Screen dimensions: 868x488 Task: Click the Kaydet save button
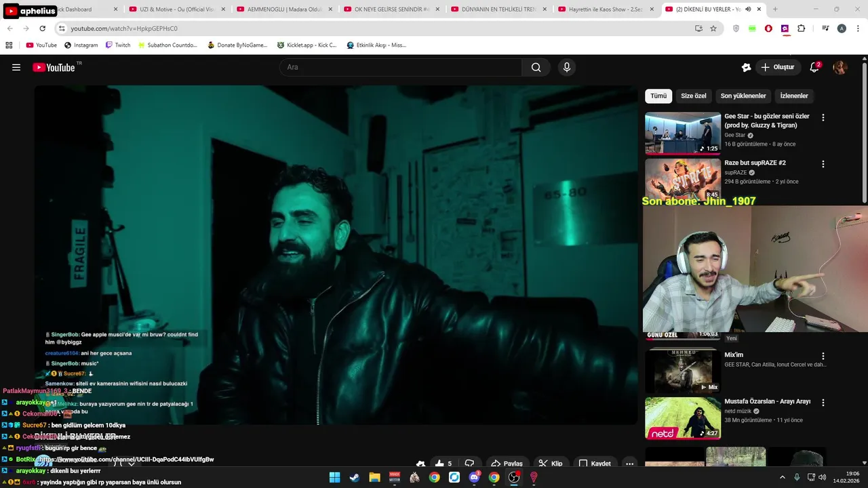point(595,464)
